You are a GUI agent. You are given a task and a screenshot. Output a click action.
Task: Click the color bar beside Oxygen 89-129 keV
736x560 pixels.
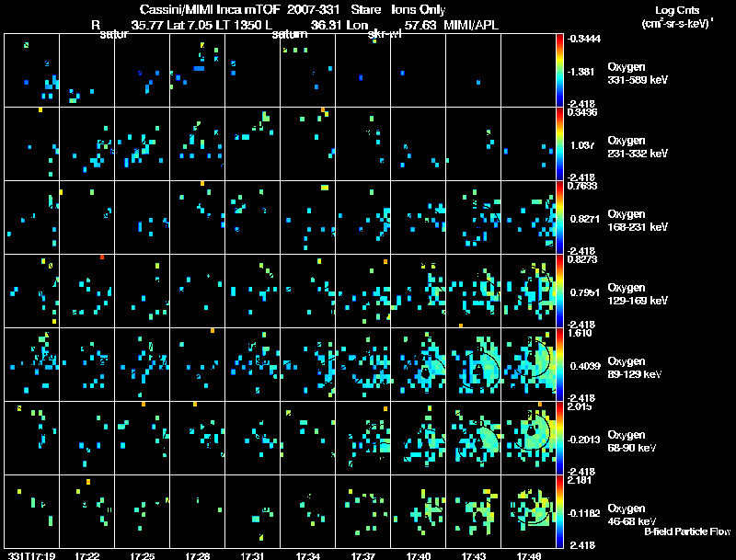[559, 364]
